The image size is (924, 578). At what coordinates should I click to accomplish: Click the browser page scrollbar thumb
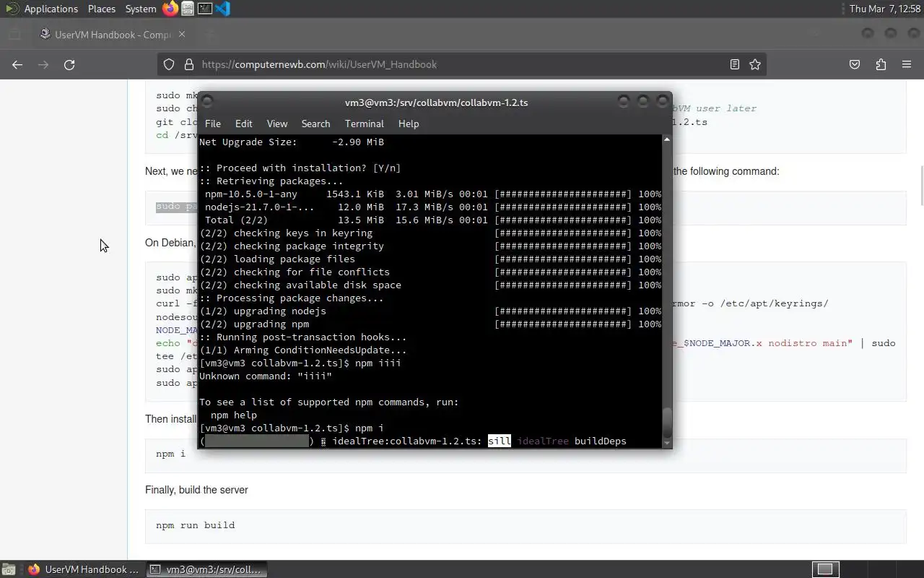tap(920, 186)
